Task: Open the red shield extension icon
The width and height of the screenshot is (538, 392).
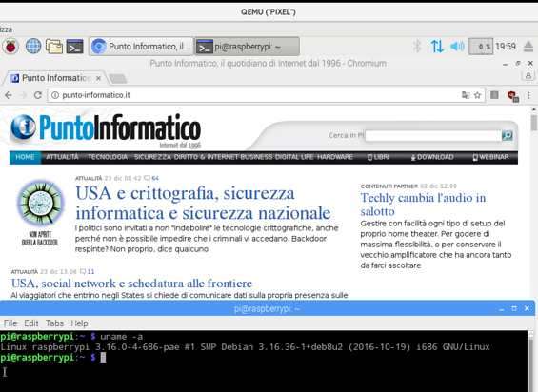Action: [513, 96]
